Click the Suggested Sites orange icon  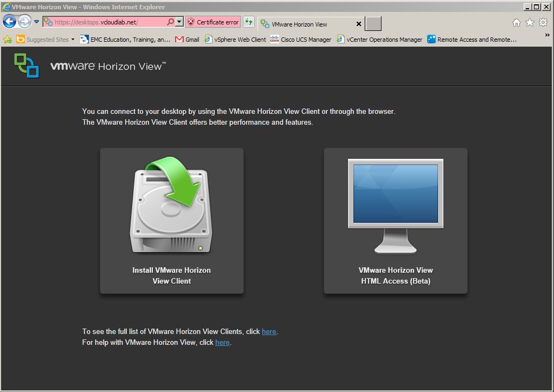21,40
